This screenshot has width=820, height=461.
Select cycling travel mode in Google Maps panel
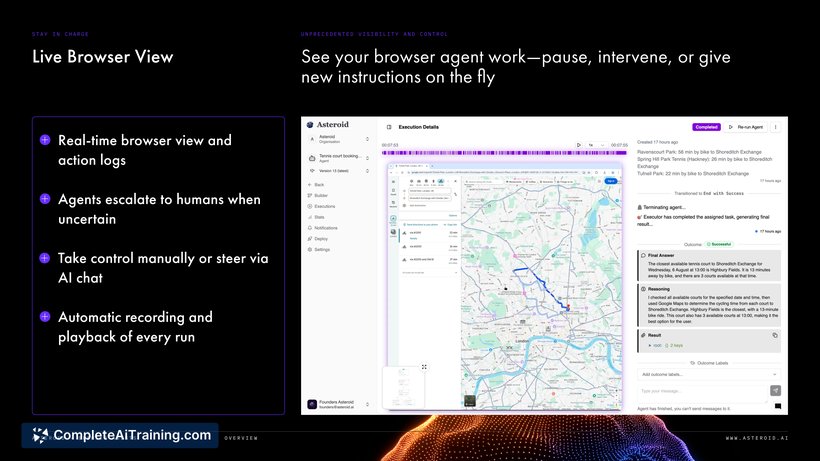click(x=440, y=181)
